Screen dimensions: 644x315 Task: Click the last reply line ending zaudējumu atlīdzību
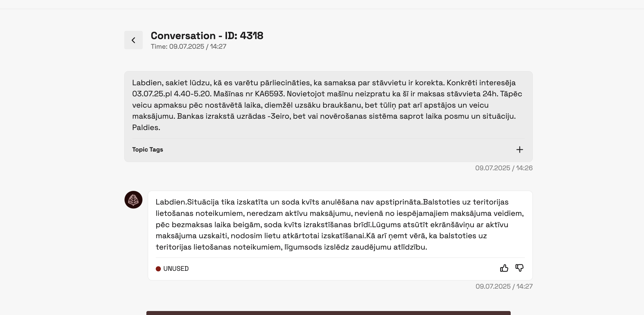tap(291, 247)
